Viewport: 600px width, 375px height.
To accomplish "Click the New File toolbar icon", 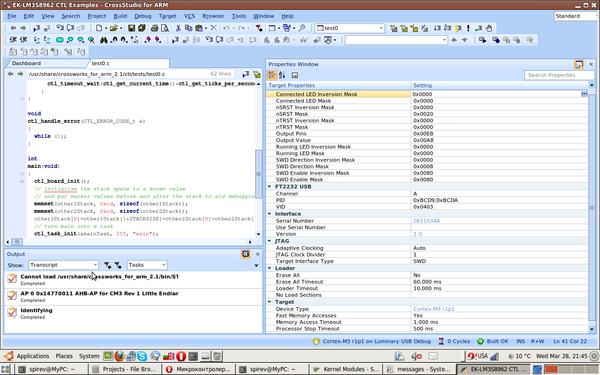I will tap(99, 28).
